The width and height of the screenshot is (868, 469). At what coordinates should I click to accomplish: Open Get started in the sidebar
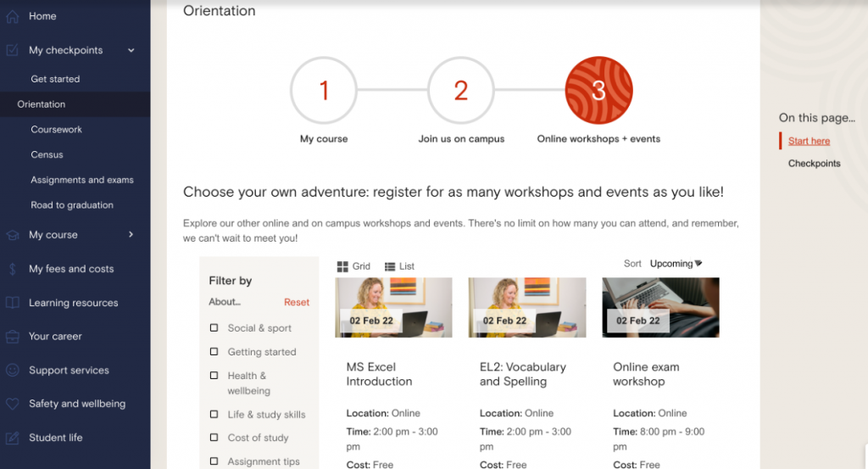click(x=55, y=79)
